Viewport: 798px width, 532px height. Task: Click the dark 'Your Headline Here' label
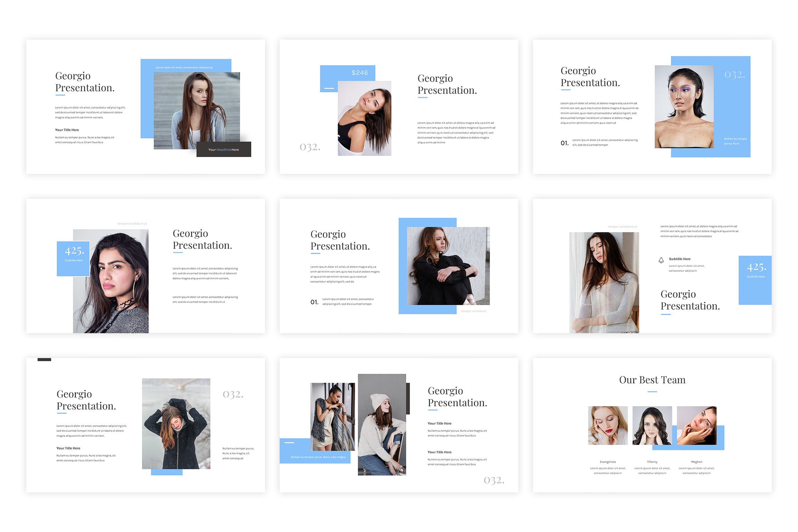[x=223, y=149]
